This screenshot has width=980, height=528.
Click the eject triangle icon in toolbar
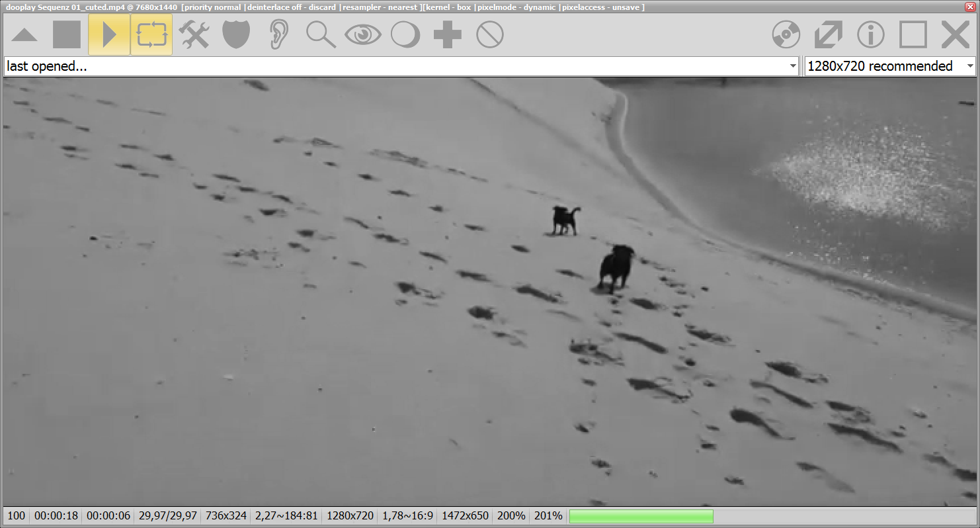(24, 34)
